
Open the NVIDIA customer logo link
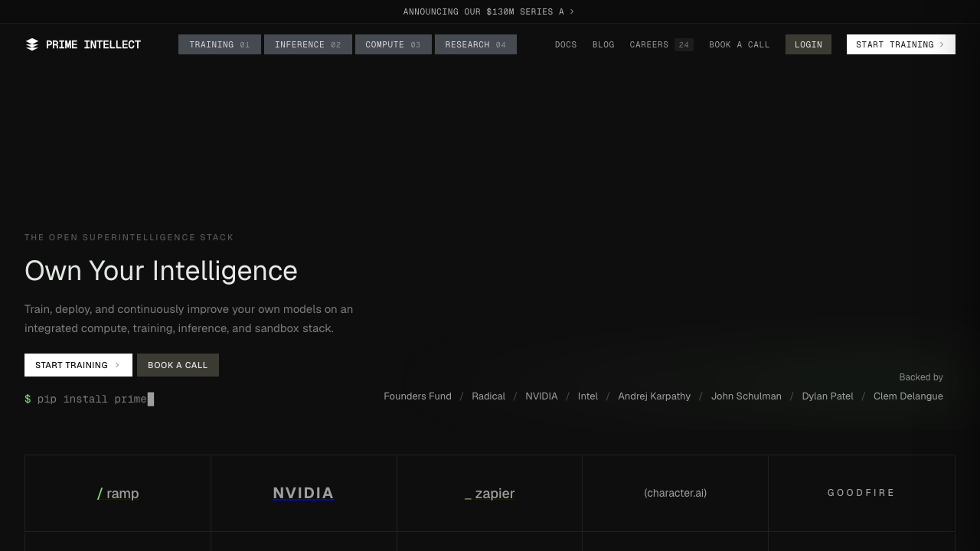[x=303, y=494]
